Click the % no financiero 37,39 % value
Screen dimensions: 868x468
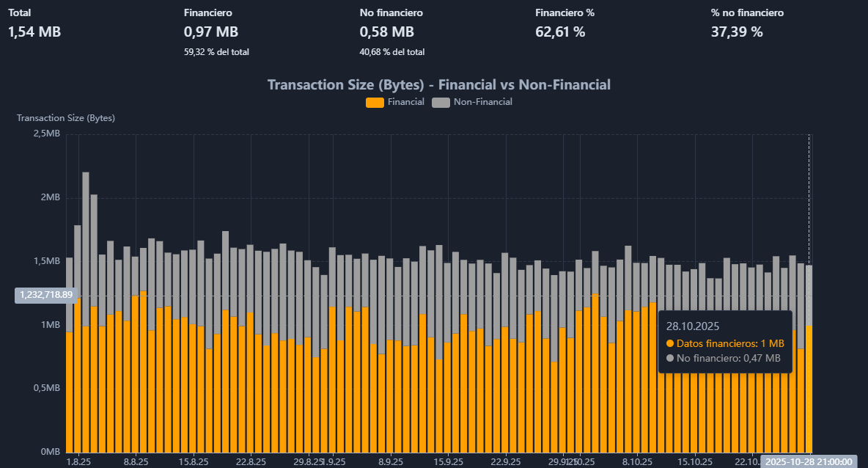tap(737, 32)
